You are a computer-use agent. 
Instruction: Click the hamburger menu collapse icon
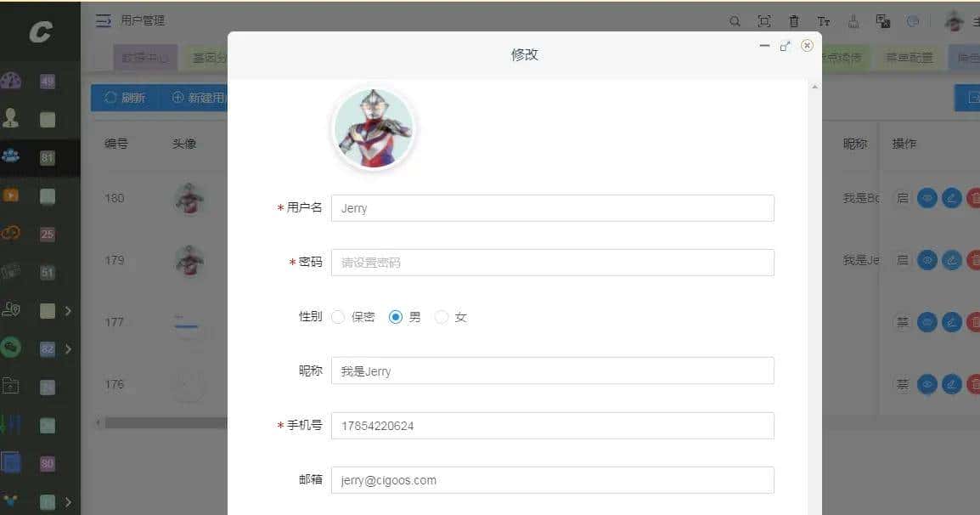(103, 20)
